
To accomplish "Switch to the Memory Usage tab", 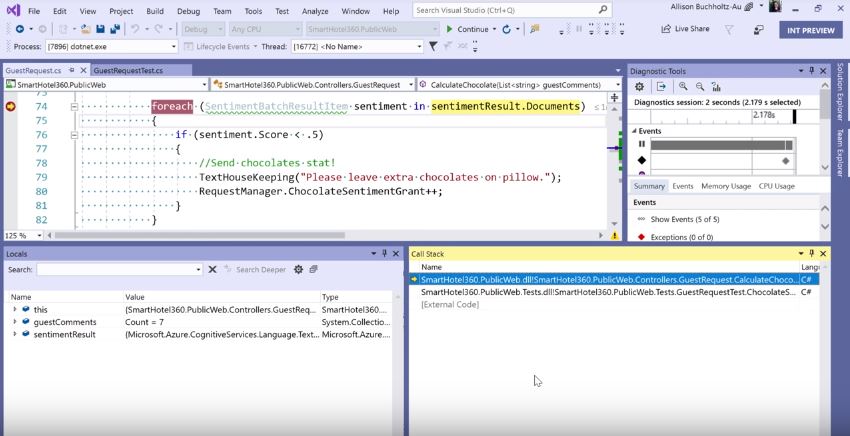I will pos(726,186).
